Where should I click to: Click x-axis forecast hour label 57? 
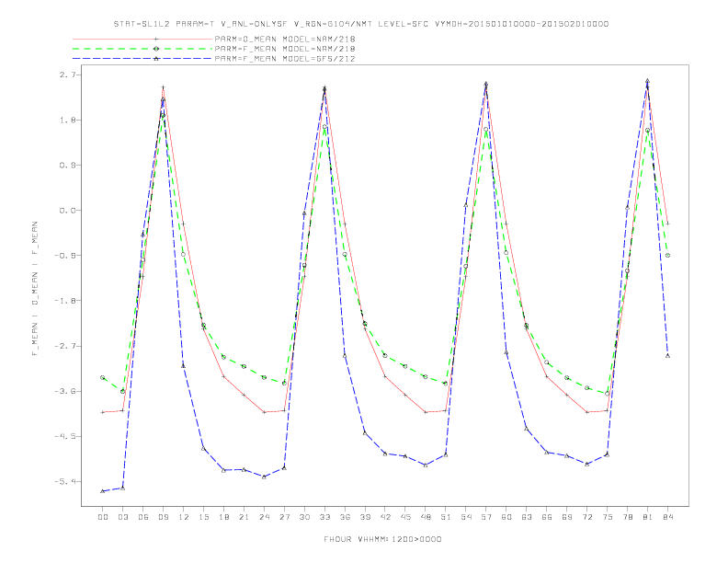[486, 517]
